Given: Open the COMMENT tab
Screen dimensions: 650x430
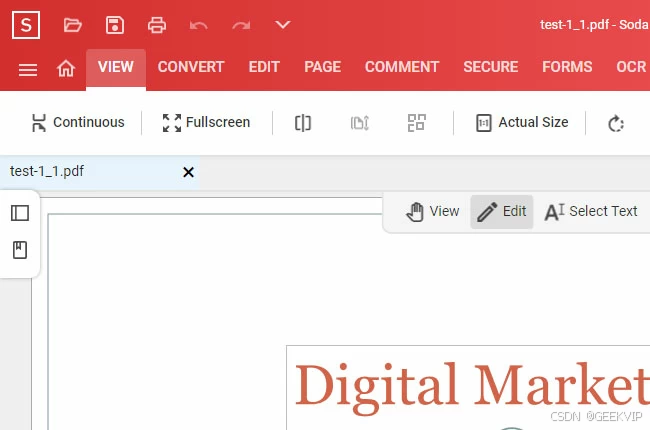Looking at the screenshot, I should pos(402,67).
